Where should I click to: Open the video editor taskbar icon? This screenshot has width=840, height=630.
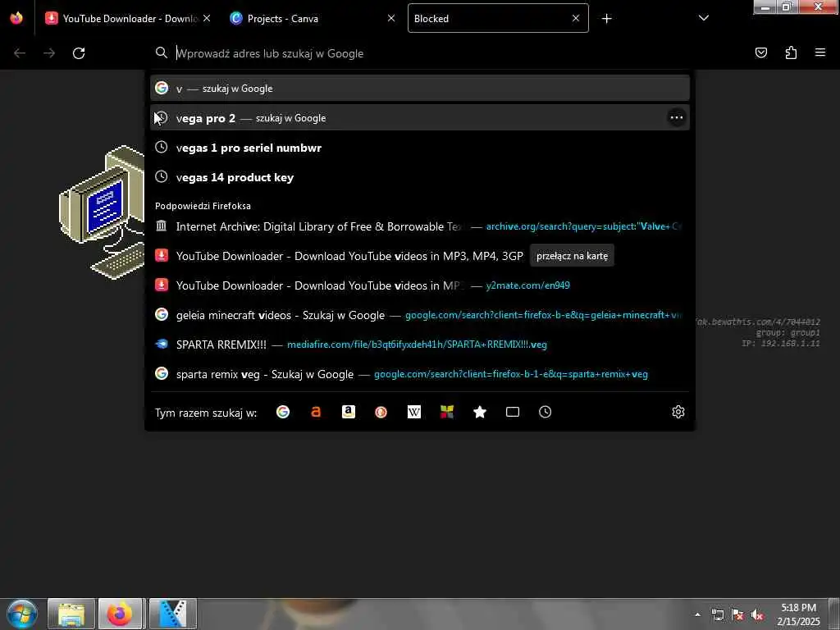[172, 614]
